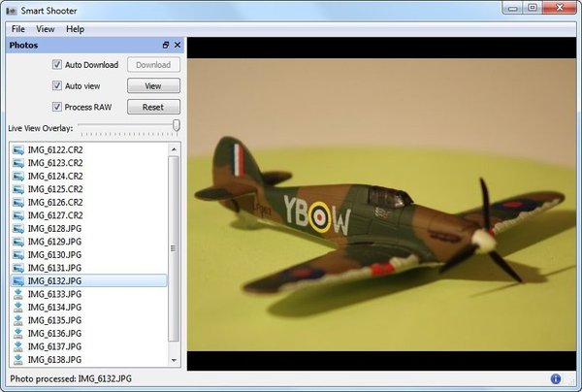The height and width of the screenshot is (392, 582).
Task: Uncheck the Auto view option
Action: tap(57, 86)
